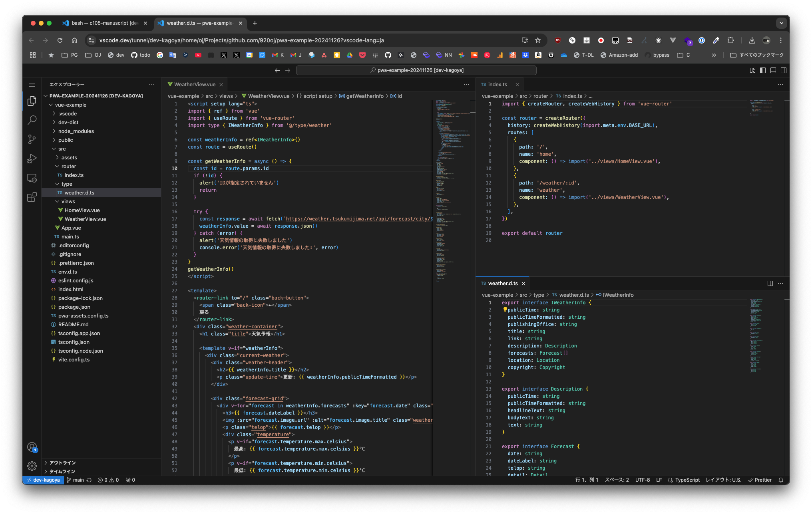Screen dimensions: 812x514
Task: Click forwarded ports indicator in status bar
Action: (x=130, y=480)
